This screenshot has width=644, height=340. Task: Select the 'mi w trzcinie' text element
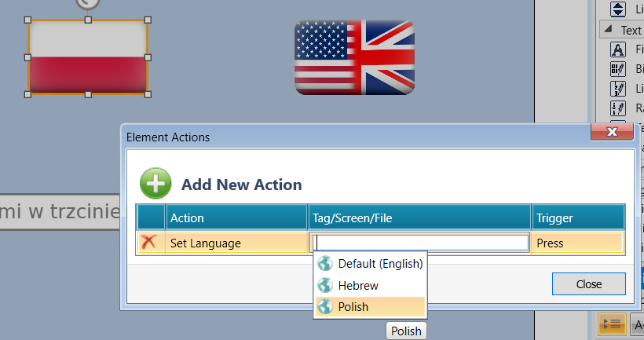pyautogui.click(x=60, y=212)
